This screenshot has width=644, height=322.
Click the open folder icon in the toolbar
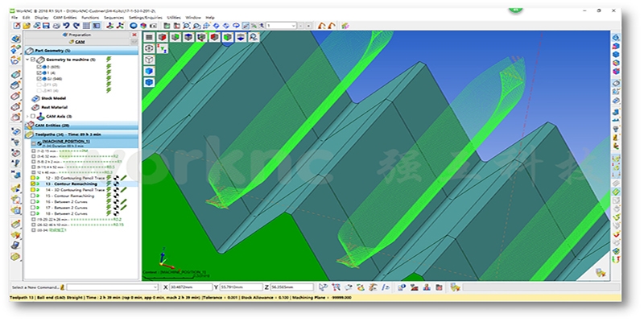27,26
